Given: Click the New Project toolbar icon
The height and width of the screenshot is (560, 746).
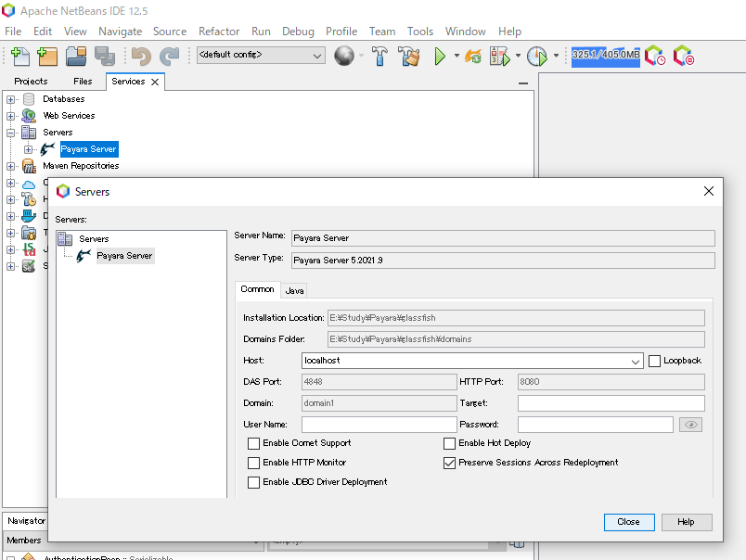Looking at the screenshot, I should [47, 57].
